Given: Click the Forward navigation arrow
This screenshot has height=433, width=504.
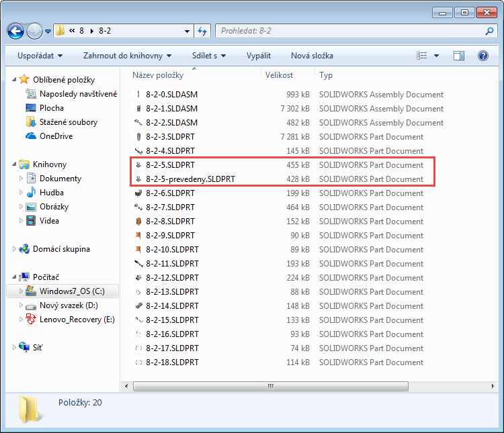Looking at the screenshot, I should [34, 31].
